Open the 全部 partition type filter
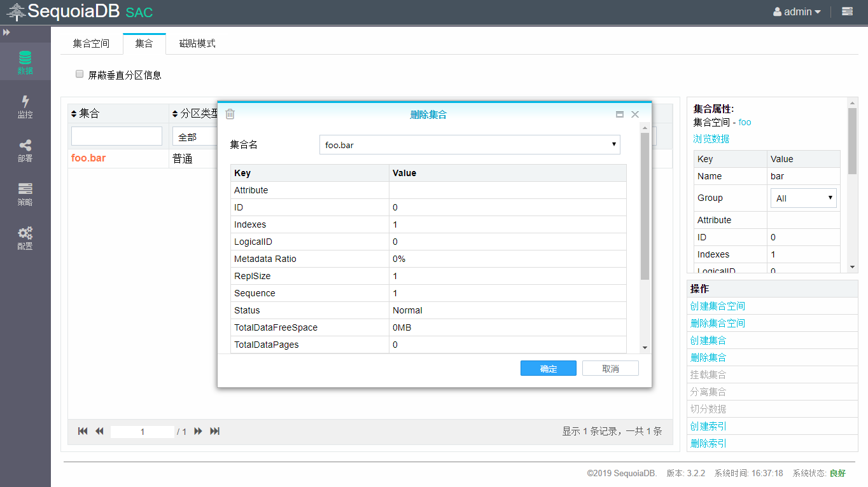 pos(195,137)
